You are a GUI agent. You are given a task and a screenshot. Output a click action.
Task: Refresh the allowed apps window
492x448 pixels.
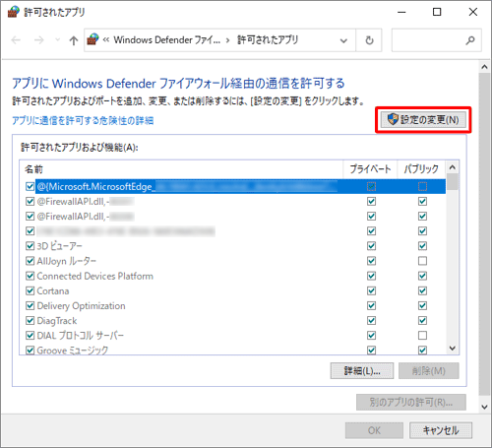[x=369, y=40]
